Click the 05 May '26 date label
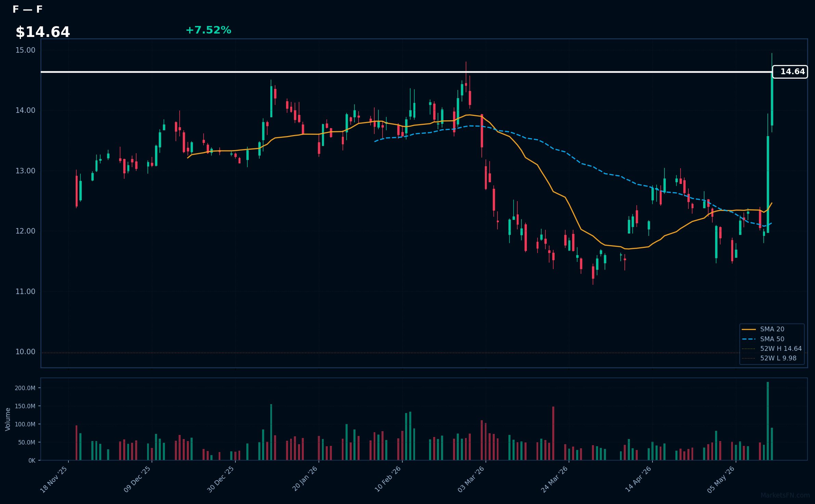Viewport: 815px width, 504px height. (721, 479)
